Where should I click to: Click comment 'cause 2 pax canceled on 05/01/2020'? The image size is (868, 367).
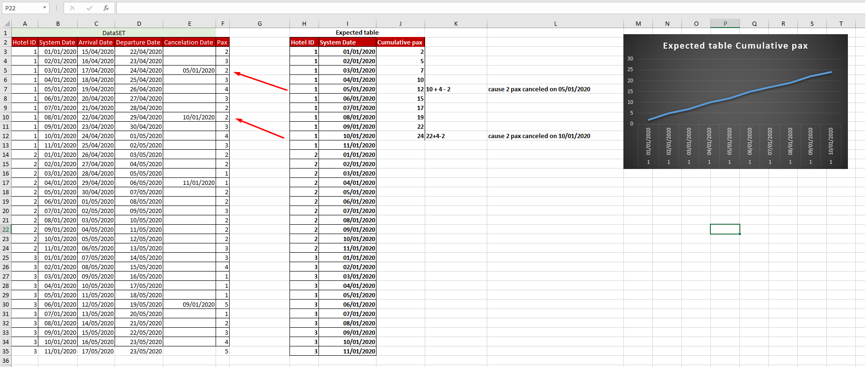click(x=539, y=89)
